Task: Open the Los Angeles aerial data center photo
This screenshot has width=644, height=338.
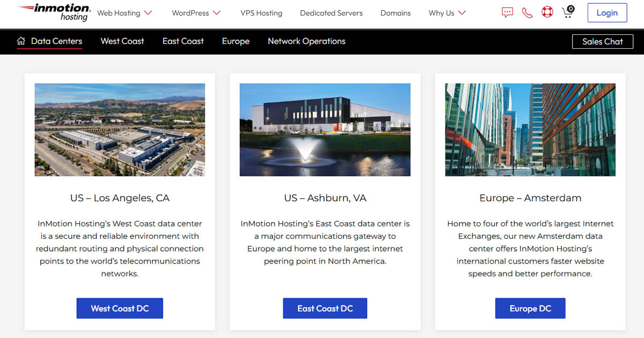Action: 120,130
